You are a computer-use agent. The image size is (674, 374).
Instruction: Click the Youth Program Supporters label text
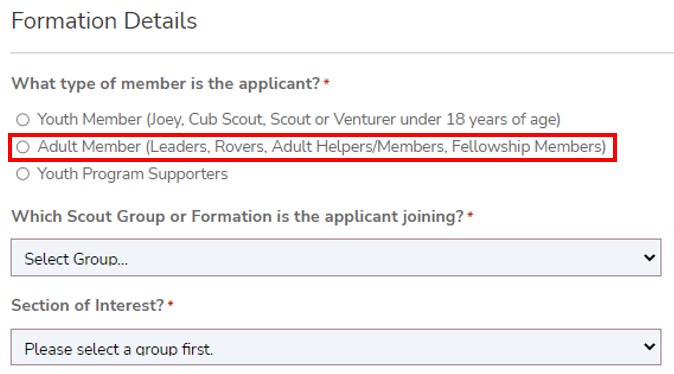(x=132, y=174)
